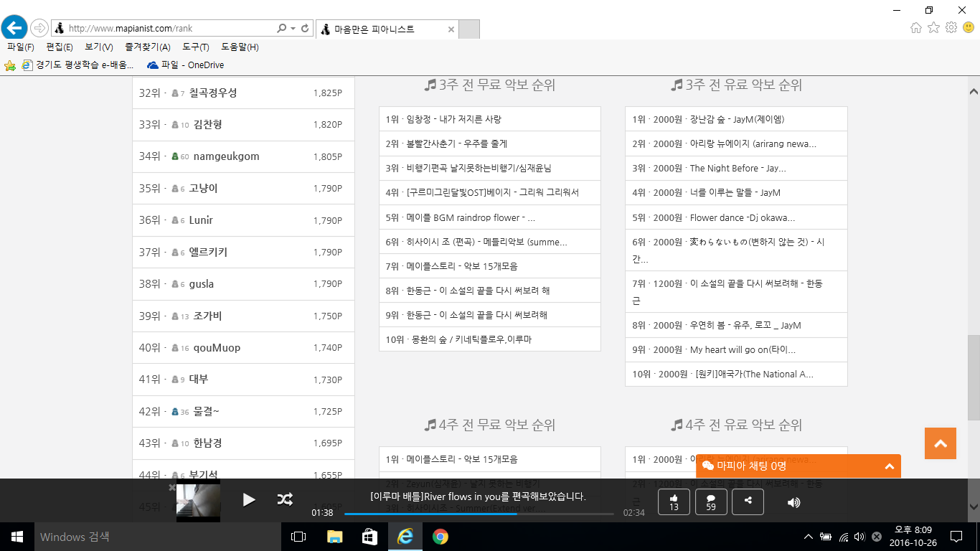Open the video comments via speech bubble icon
Screen dimensions: 980x551
(710, 502)
